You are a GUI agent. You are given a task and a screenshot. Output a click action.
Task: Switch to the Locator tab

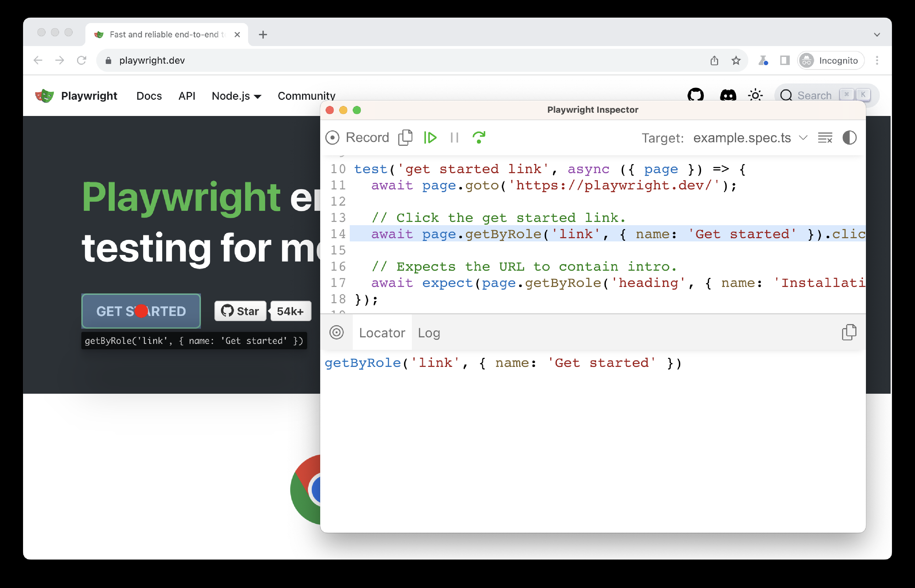(382, 332)
